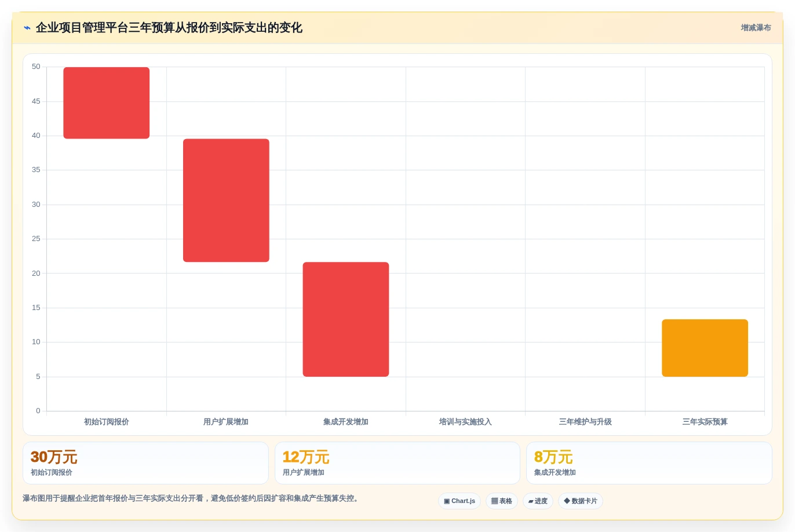The image size is (795, 532).
Task: Click the 集成开发增加 x-axis label
Action: 346,422
